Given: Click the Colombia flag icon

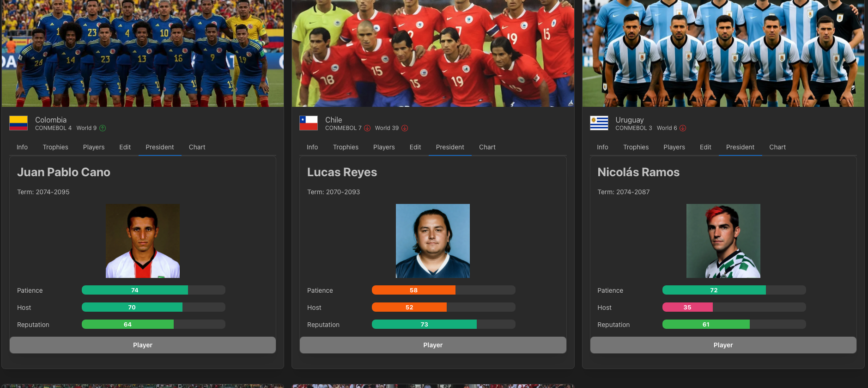Looking at the screenshot, I should [x=18, y=123].
